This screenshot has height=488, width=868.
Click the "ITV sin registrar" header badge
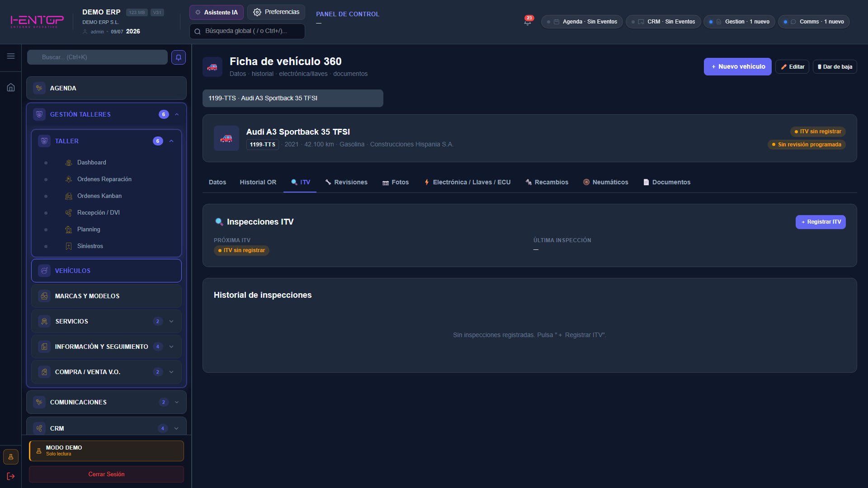pyautogui.click(x=818, y=131)
